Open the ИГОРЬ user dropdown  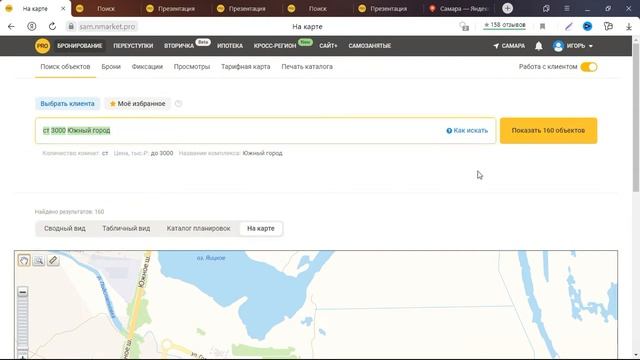(573, 46)
